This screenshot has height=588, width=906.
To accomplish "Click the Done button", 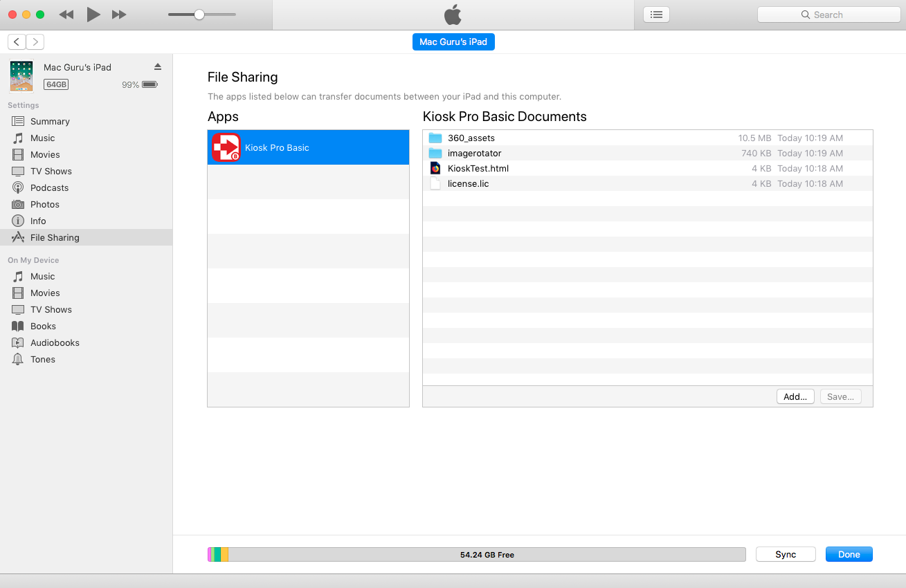I will (849, 554).
